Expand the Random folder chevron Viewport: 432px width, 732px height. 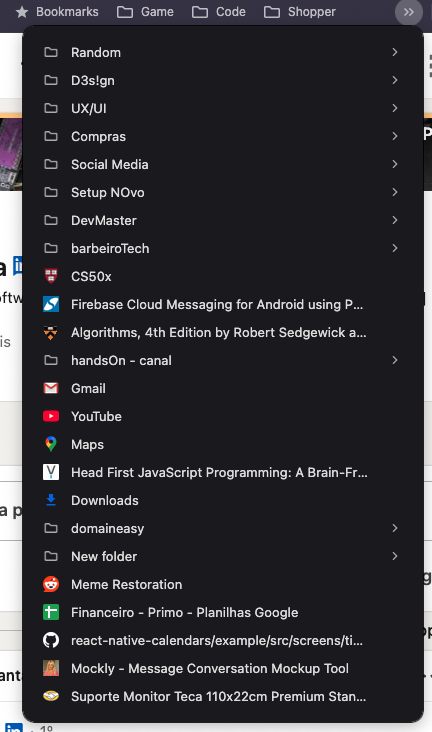[x=395, y=52]
